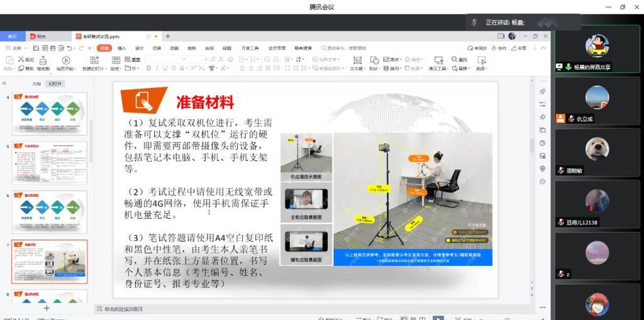The image size is (644, 320).
Task: Collapse the slide panel with double chevron
Action: pos(4,83)
